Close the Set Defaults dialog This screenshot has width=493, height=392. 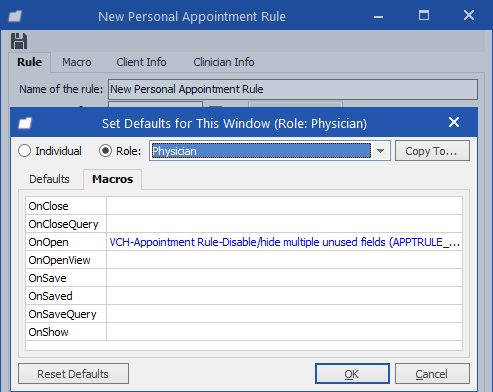click(x=454, y=122)
